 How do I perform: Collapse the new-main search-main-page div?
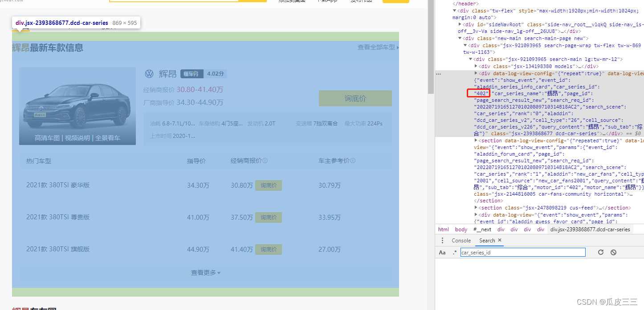click(x=460, y=38)
